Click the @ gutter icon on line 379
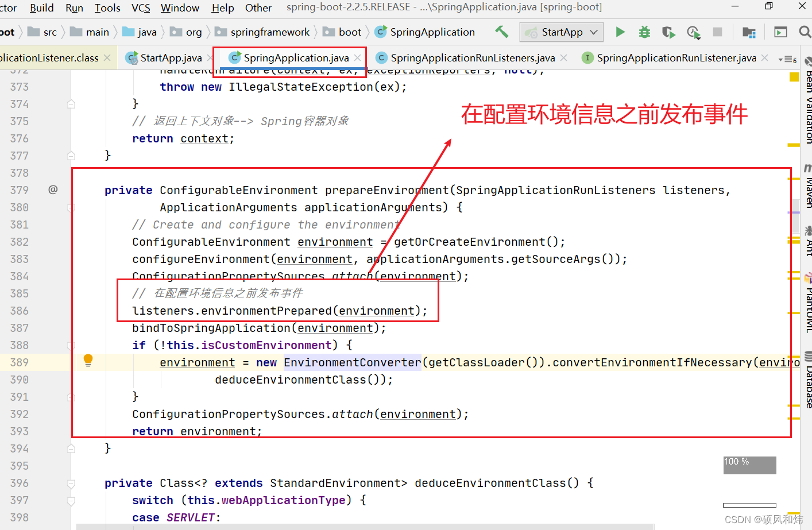The image size is (812, 530). point(53,189)
